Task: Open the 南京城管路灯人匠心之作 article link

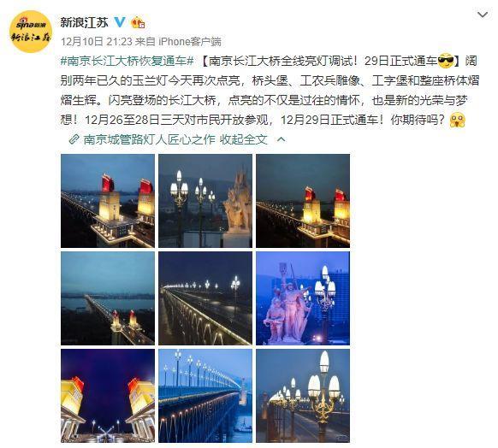Action: (x=149, y=139)
